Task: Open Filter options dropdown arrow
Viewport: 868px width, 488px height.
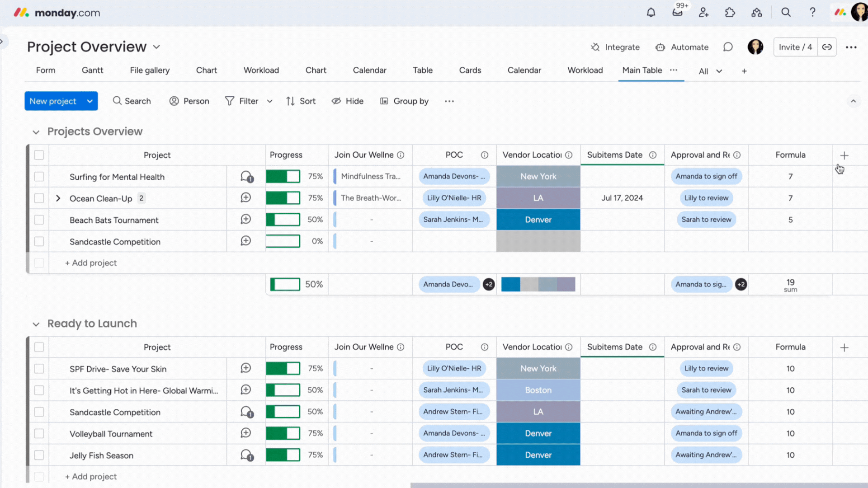Action: (x=269, y=101)
